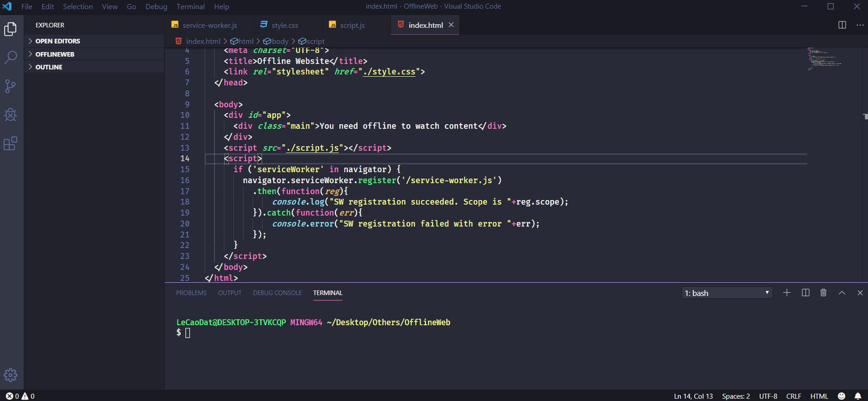This screenshot has height=401, width=868.
Task: Open the Terminal menu in menu bar
Action: click(x=190, y=6)
